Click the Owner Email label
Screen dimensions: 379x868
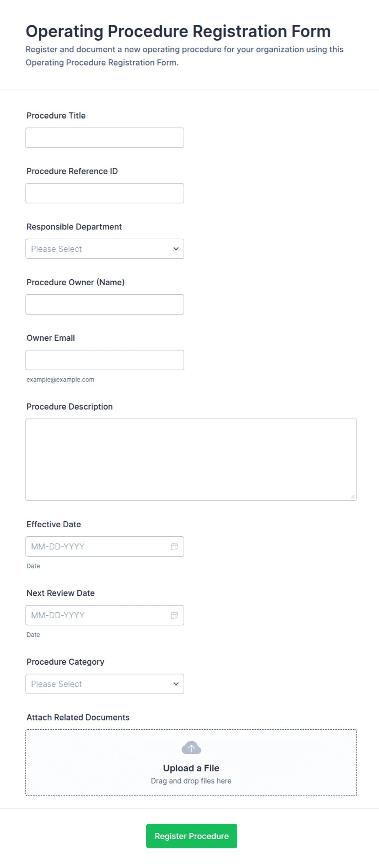pyautogui.click(x=51, y=338)
